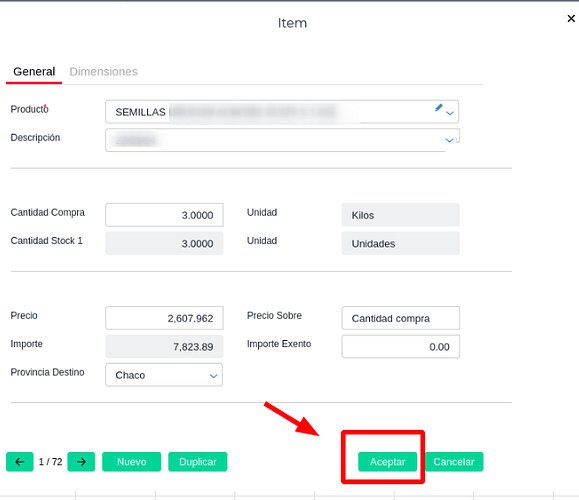Click the pencil edit icon in Producto field
Image resolution: width=579 pixels, height=500 pixels.
438,107
